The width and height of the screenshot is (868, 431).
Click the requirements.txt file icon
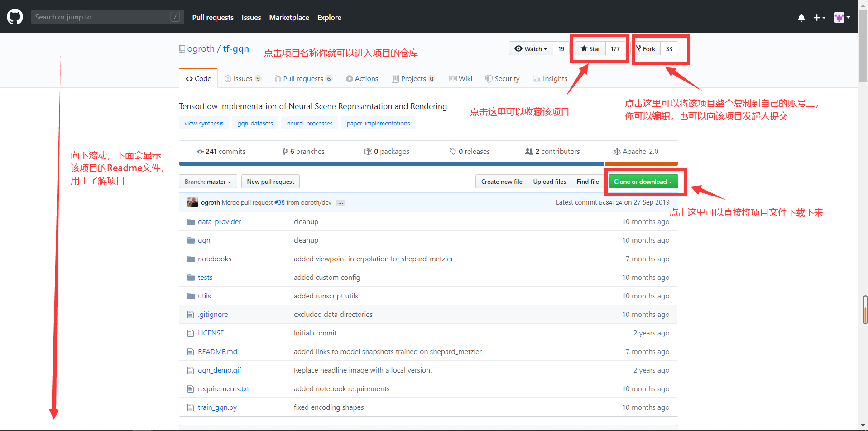click(191, 389)
